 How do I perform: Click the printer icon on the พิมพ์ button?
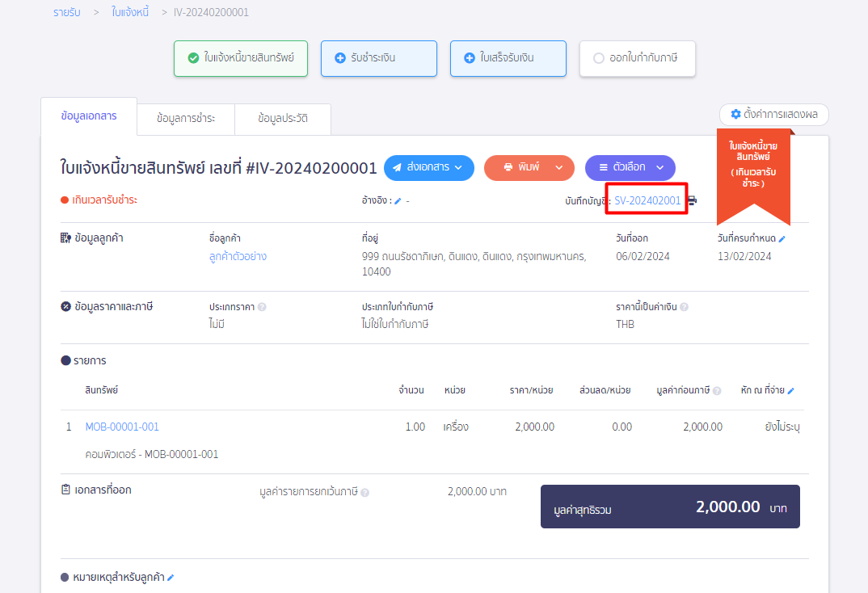pyautogui.click(x=508, y=167)
